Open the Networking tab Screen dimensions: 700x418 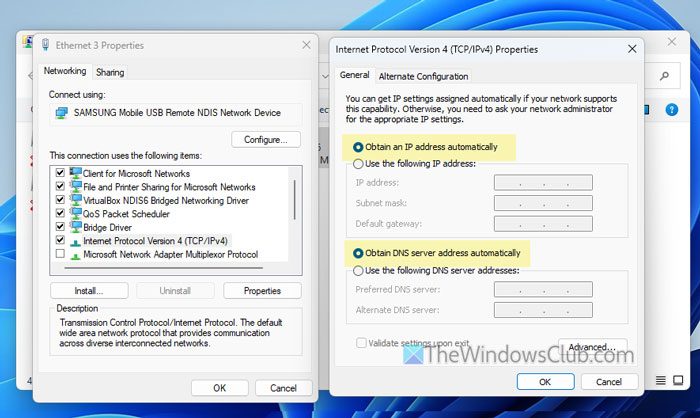[x=65, y=71]
